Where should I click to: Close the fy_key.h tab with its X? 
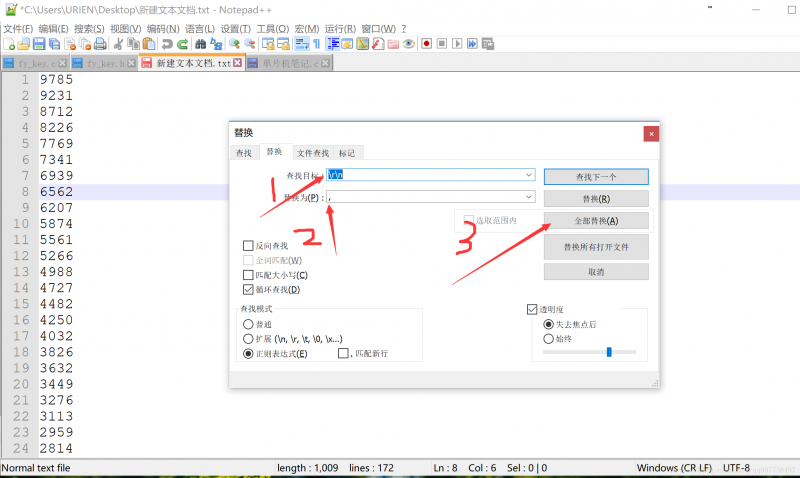pyautogui.click(x=132, y=63)
